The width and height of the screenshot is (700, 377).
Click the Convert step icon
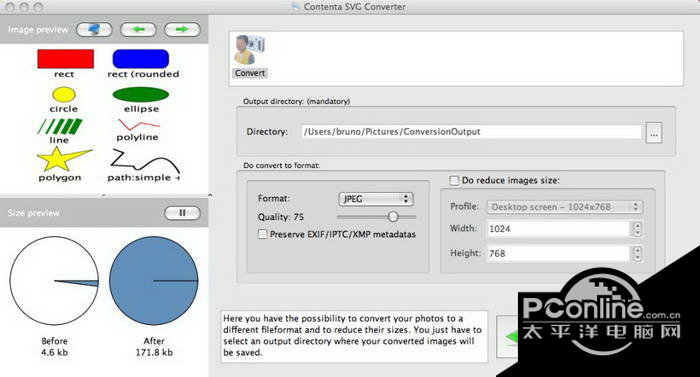click(x=250, y=56)
